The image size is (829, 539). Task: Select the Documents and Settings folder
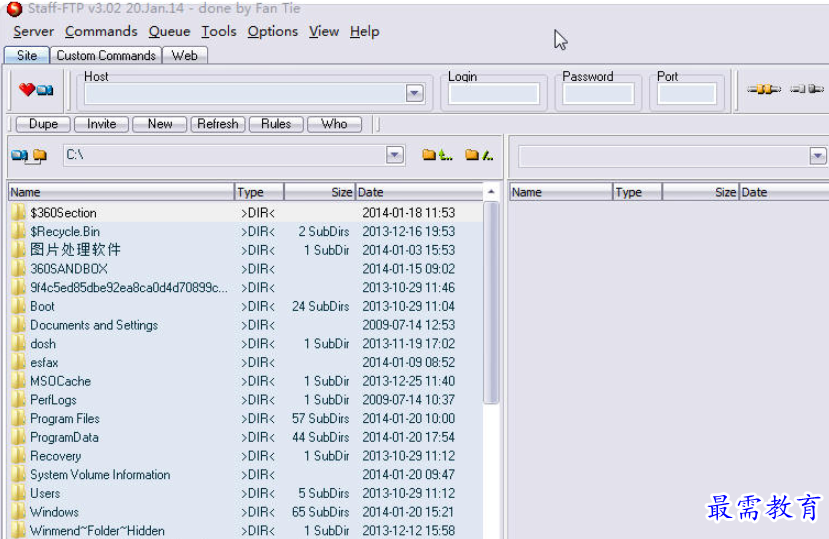[246, 325]
